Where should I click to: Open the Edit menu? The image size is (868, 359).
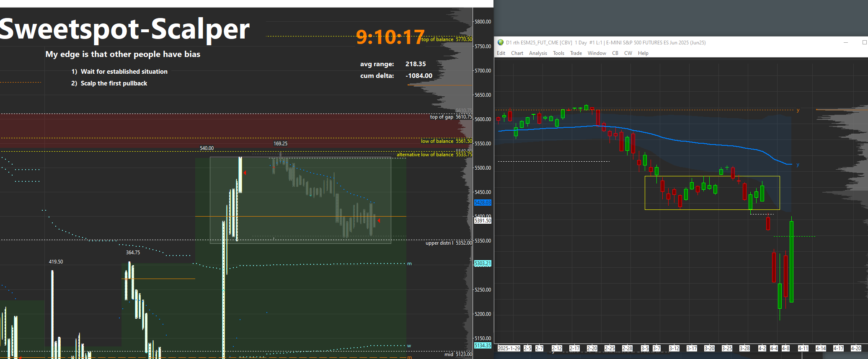(x=501, y=53)
